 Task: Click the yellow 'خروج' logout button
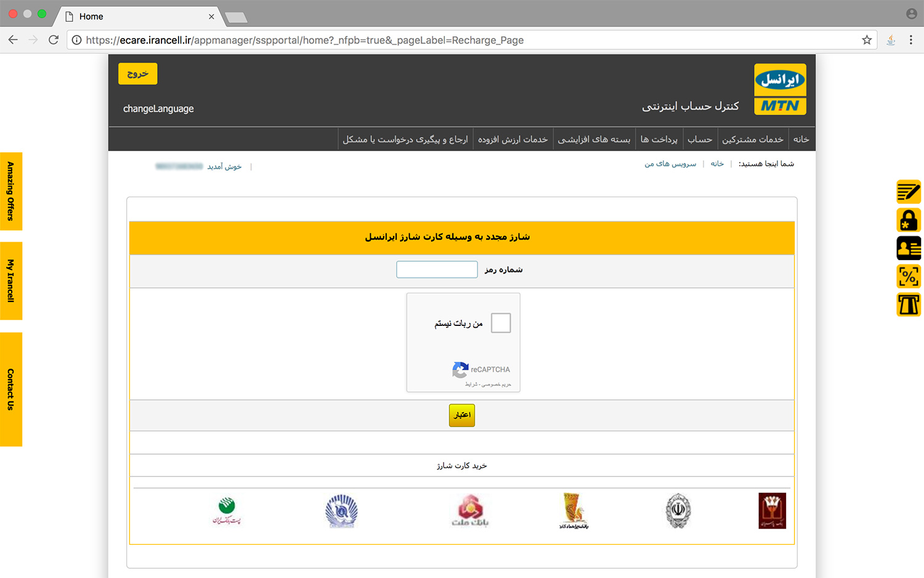[138, 74]
